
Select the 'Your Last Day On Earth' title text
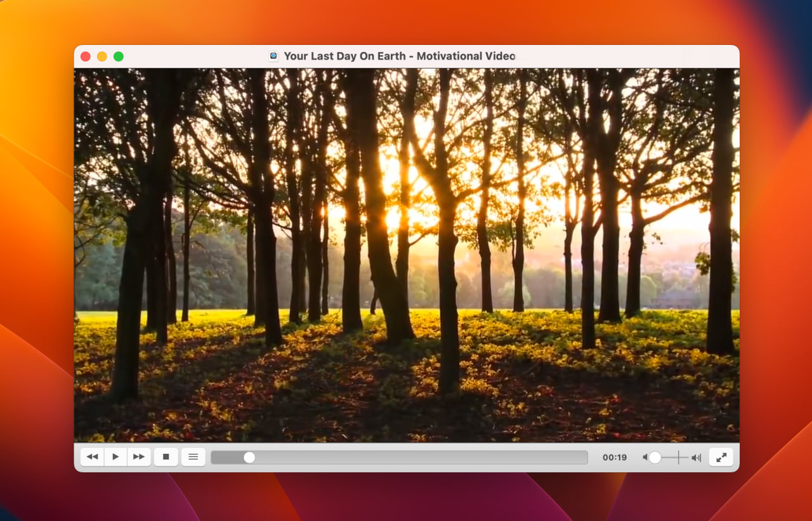click(x=398, y=56)
